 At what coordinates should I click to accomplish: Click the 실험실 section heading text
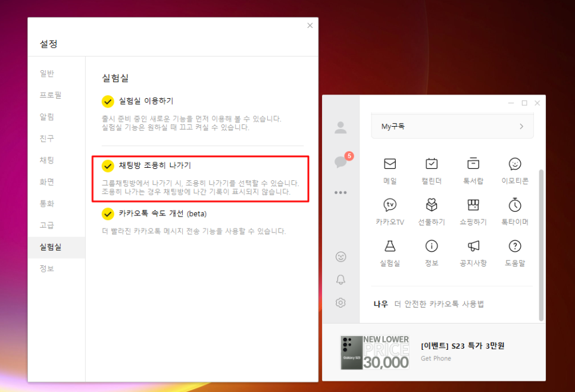(115, 78)
